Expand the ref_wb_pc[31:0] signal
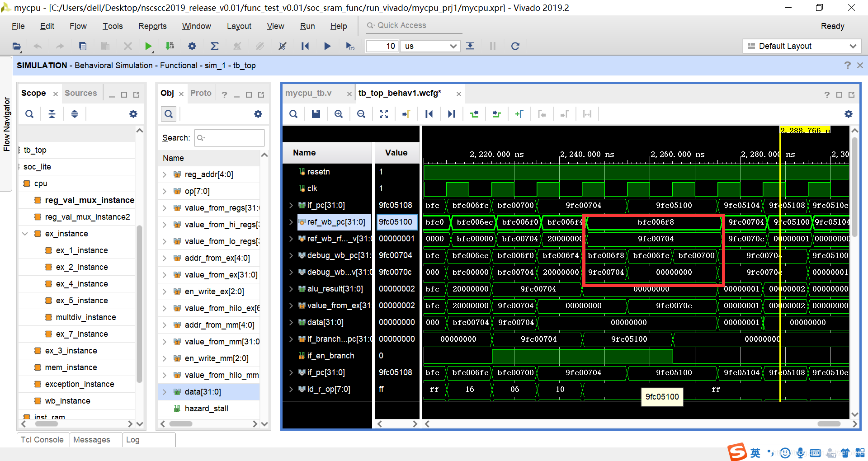 pos(291,222)
